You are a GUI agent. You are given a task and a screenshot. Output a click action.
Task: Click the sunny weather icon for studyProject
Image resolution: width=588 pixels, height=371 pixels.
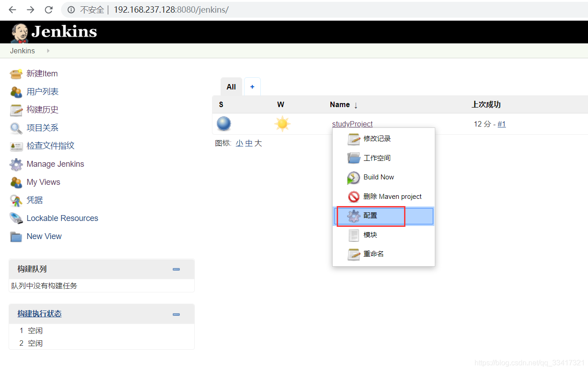[282, 124]
